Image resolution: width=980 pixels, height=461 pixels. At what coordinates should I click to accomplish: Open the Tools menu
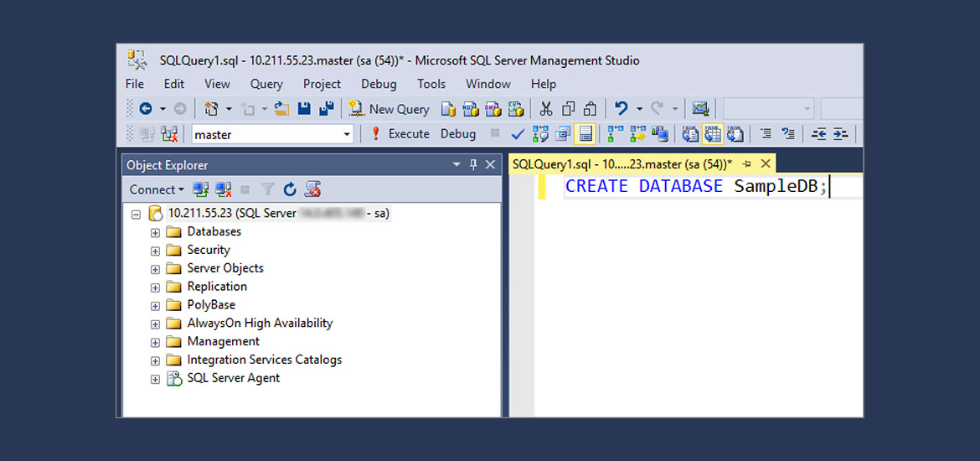coord(431,84)
